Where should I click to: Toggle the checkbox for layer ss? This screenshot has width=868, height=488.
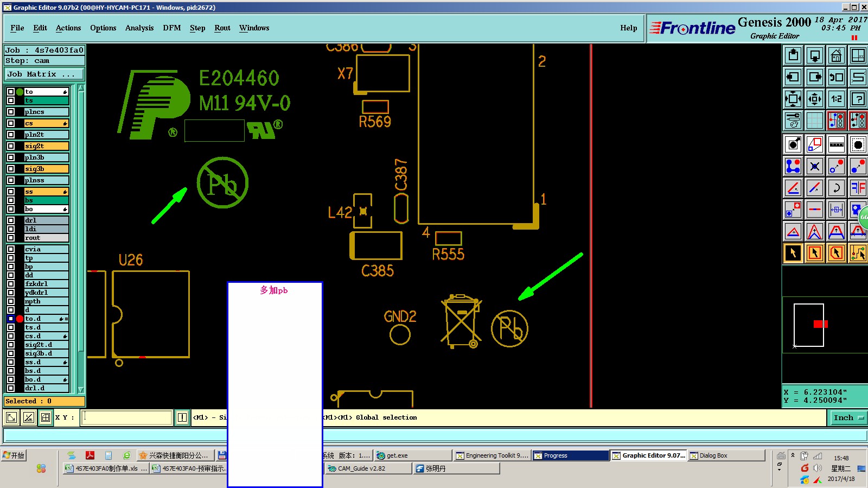pos(11,192)
